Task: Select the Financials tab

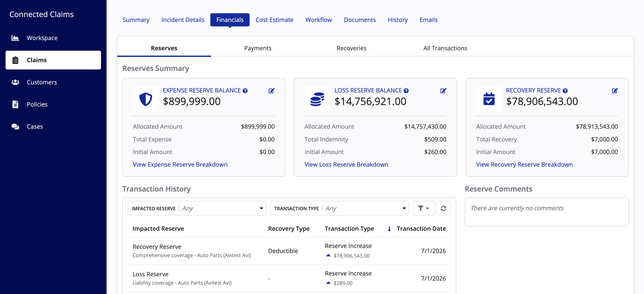Action: [230, 20]
